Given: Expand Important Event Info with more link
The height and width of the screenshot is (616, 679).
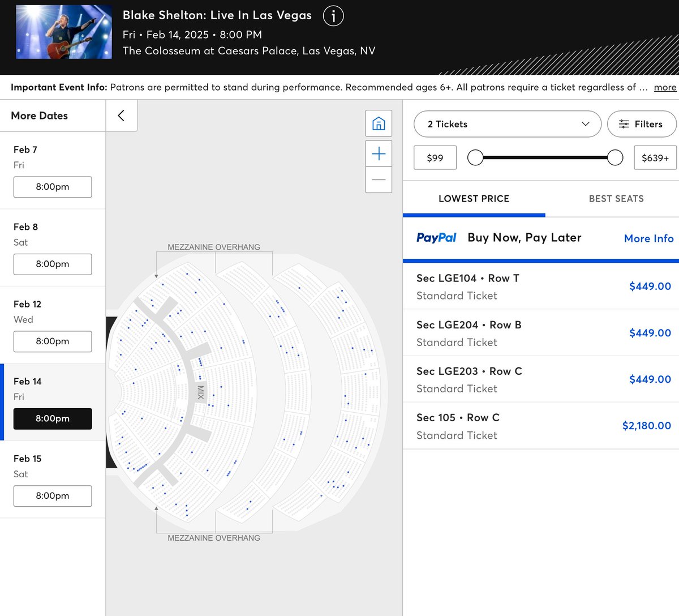Looking at the screenshot, I should (665, 87).
